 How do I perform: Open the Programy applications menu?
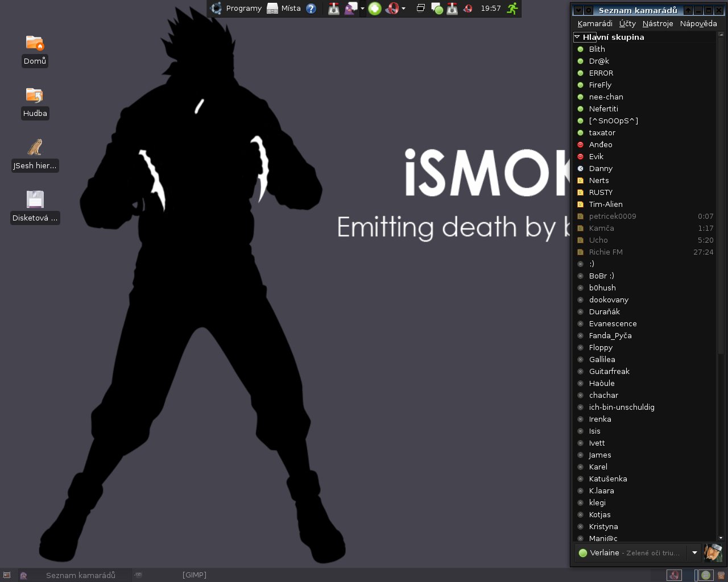236,9
